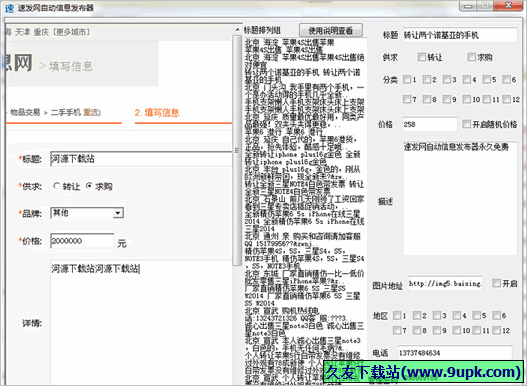Image resolution: width=527 pixels, height=386 pixels.
Task: Enable 分类 checkbox 2
Action: pyautogui.click(x=427, y=79)
